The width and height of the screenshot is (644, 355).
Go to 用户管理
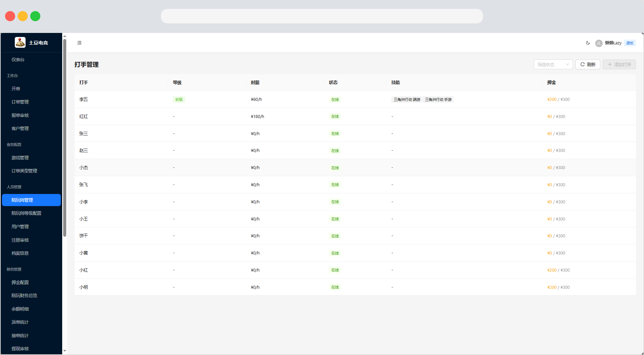(x=31, y=227)
